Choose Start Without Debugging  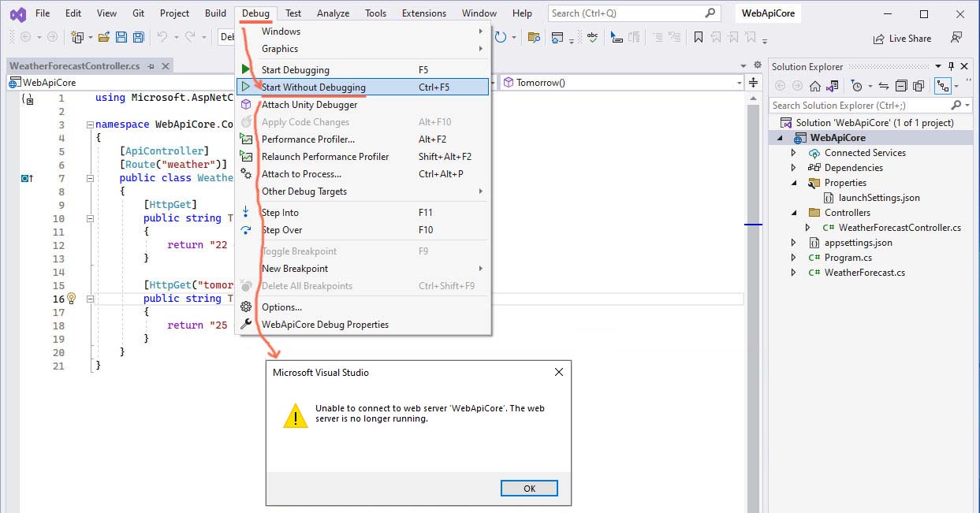[x=363, y=87]
